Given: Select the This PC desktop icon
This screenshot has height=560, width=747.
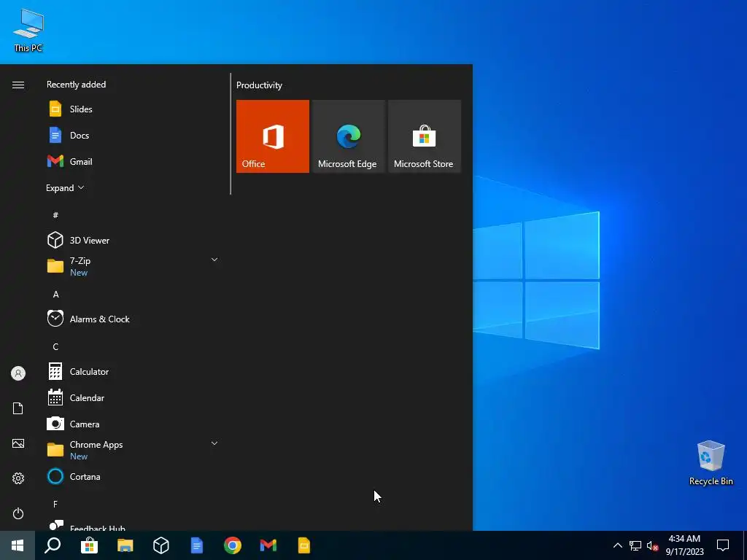Looking at the screenshot, I should (28, 31).
